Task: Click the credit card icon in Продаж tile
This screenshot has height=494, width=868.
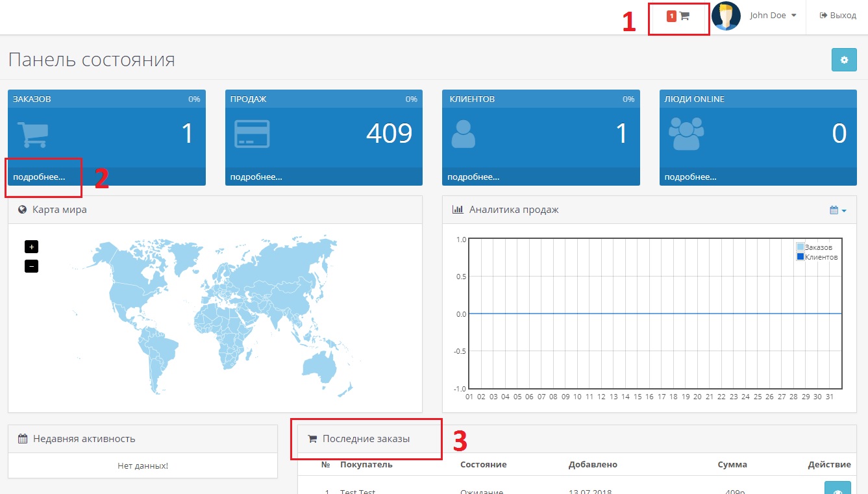Action: point(252,134)
